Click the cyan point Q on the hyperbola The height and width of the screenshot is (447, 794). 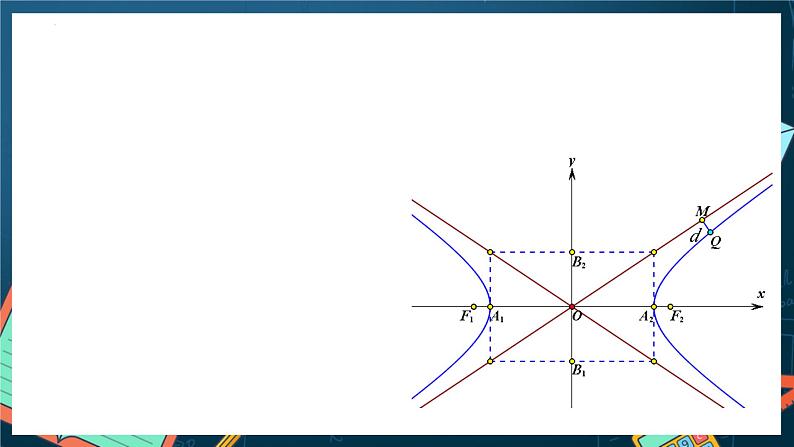710,232
